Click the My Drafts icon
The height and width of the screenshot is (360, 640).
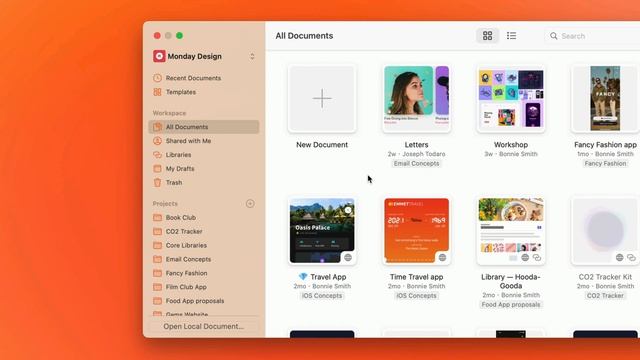coord(158,169)
